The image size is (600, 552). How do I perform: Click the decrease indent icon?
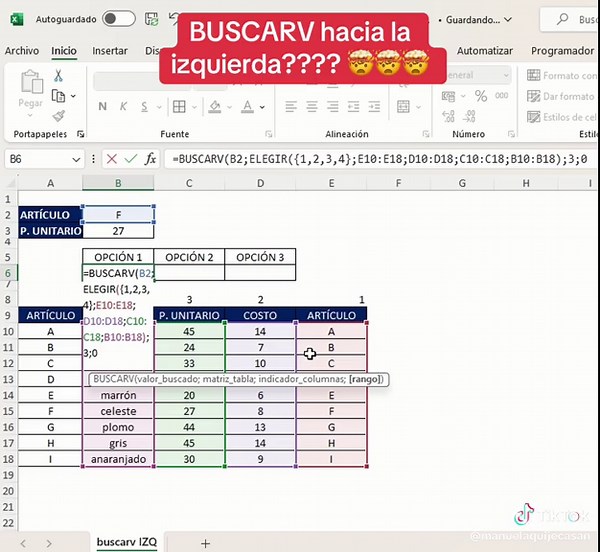pos(353,106)
